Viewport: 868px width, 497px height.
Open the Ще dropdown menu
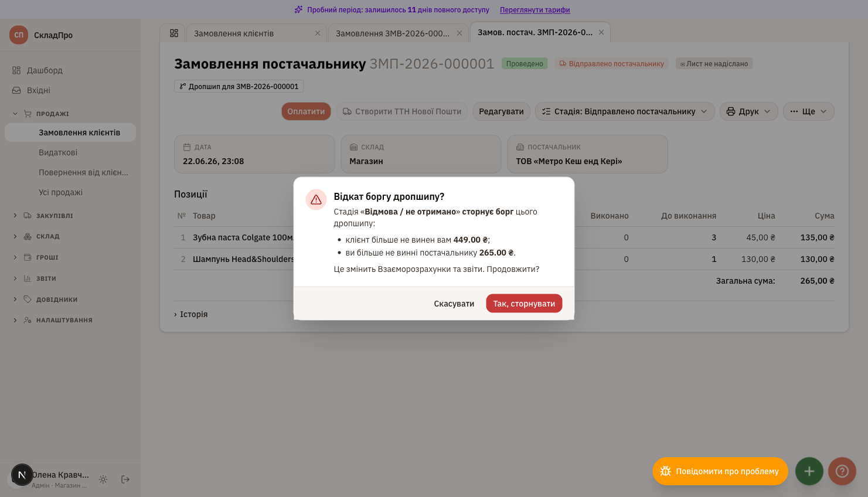click(808, 111)
